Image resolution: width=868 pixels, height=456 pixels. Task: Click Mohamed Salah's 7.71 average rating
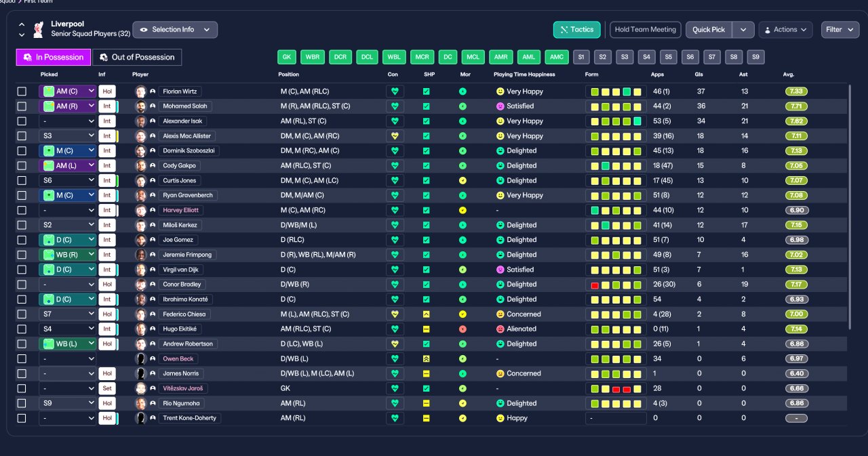point(796,106)
